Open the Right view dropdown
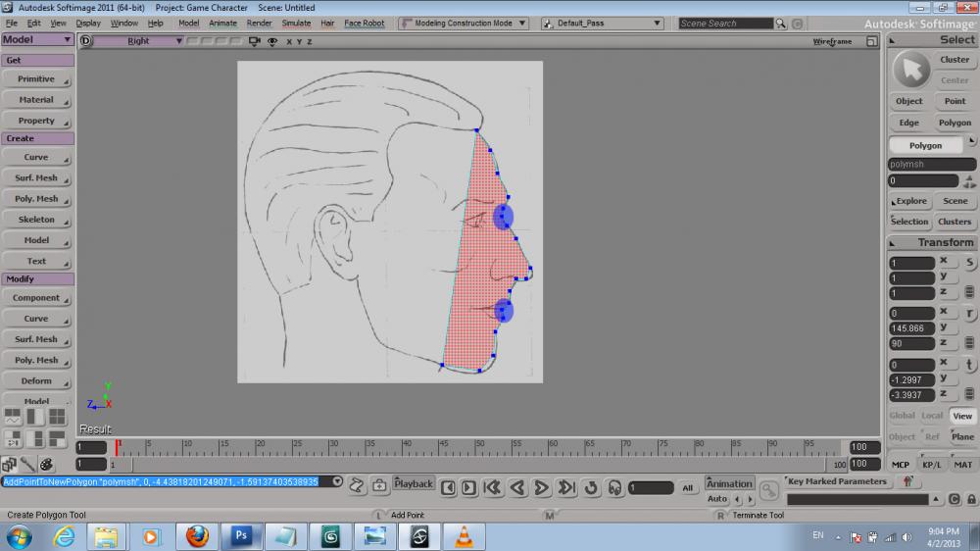This screenshot has width=980, height=551. [139, 41]
